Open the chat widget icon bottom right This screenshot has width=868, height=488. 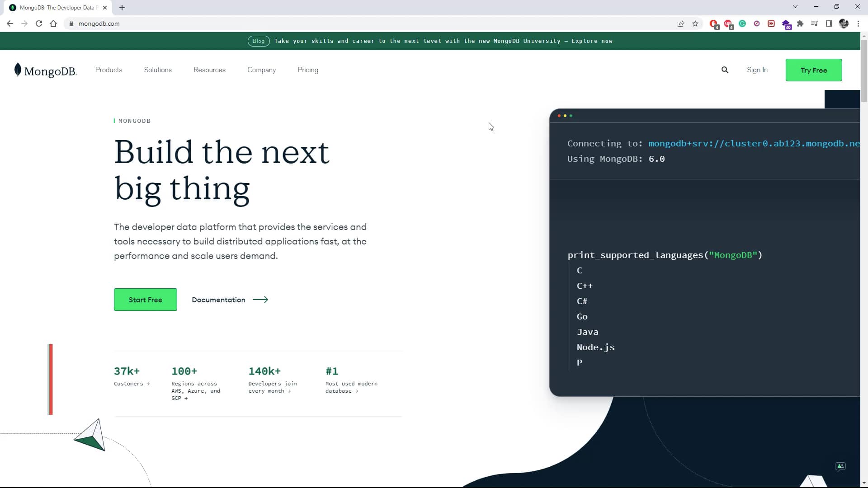tap(840, 466)
